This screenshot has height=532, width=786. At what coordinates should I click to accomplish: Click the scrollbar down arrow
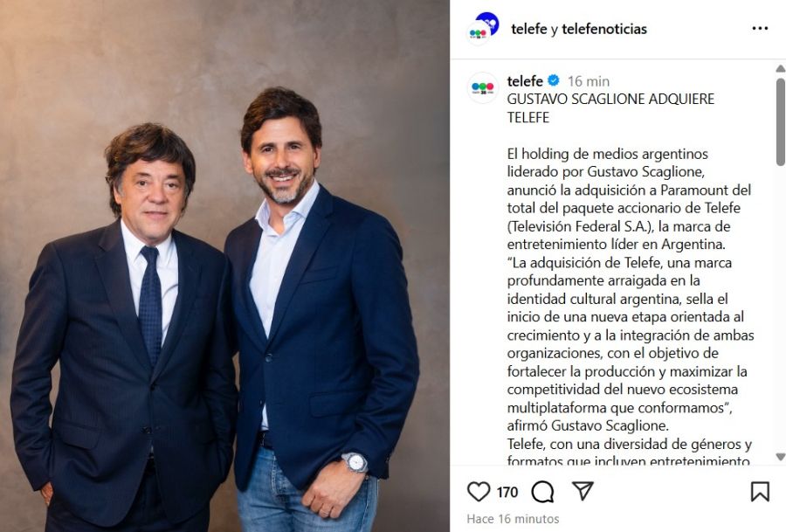780,456
